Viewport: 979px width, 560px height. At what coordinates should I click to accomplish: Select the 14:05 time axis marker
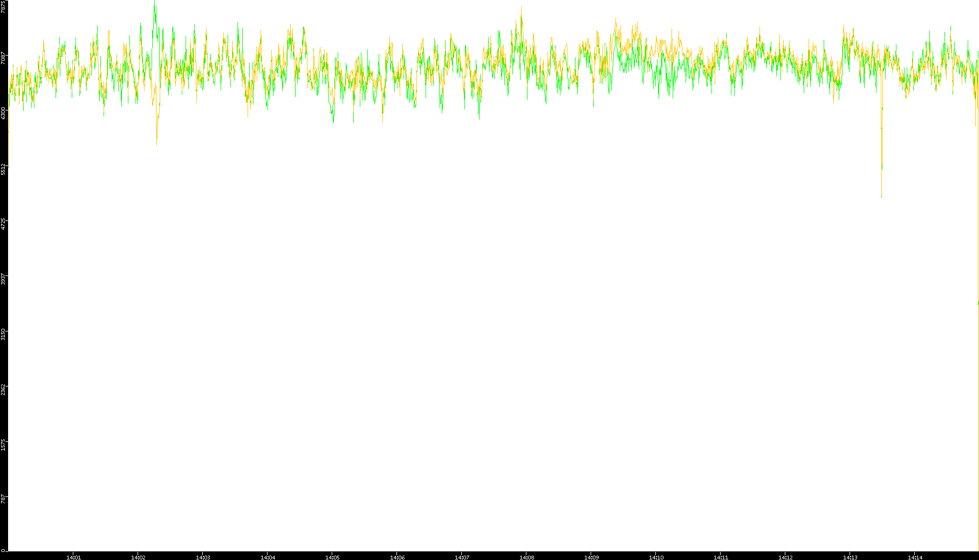click(x=332, y=557)
